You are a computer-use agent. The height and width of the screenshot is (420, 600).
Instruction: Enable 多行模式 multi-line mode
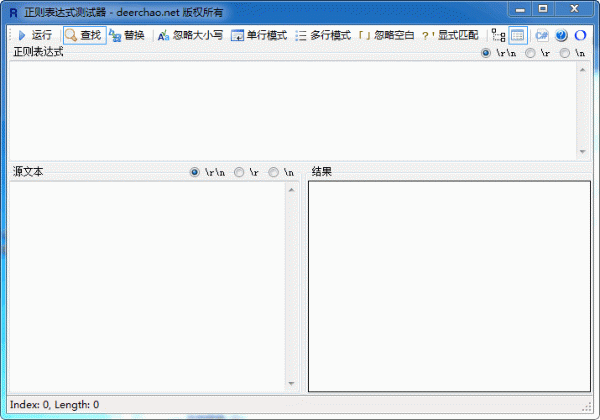322,35
